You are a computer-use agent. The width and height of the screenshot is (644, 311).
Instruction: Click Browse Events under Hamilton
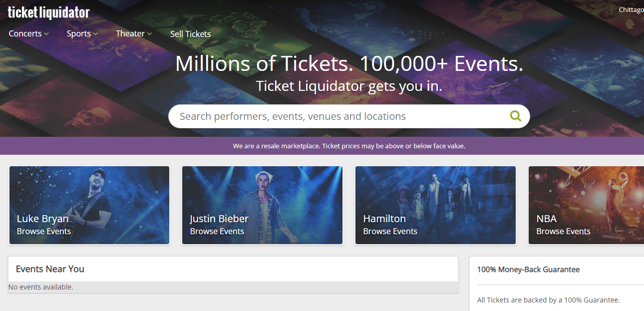(390, 231)
